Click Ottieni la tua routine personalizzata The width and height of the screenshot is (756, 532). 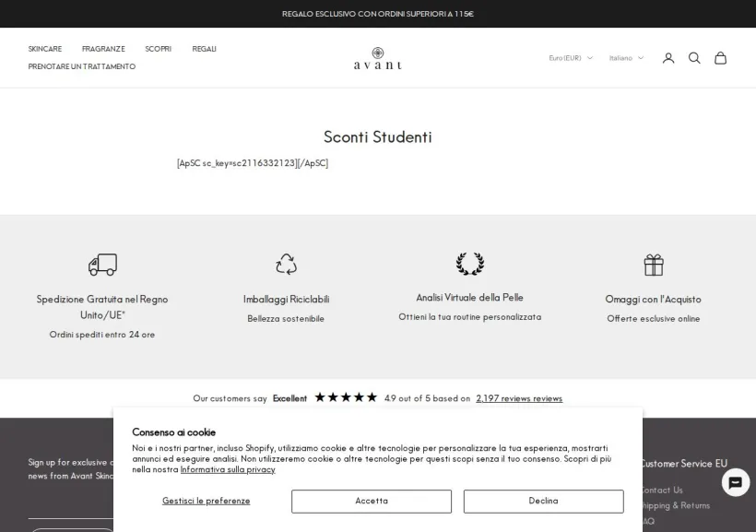click(x=469, y=317)
